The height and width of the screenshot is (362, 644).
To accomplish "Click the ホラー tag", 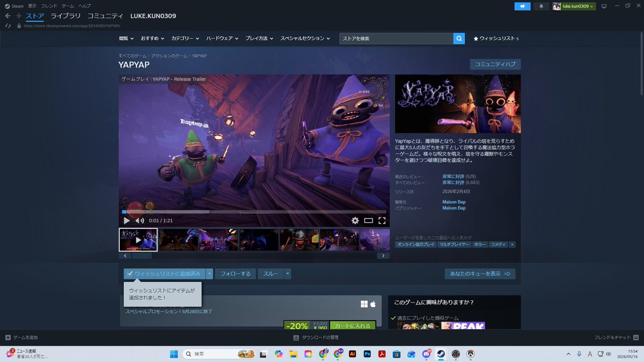I will pos(480,244).
